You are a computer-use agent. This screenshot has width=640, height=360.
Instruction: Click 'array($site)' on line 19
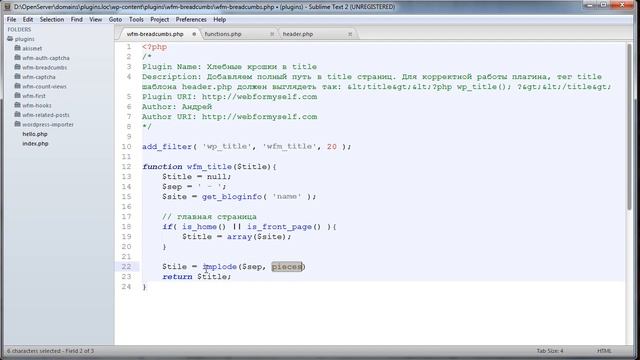point(257,237)
